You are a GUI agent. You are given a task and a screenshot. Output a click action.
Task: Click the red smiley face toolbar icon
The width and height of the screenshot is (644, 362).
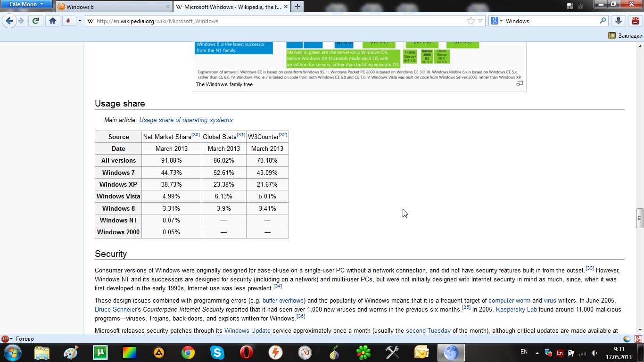635,21
